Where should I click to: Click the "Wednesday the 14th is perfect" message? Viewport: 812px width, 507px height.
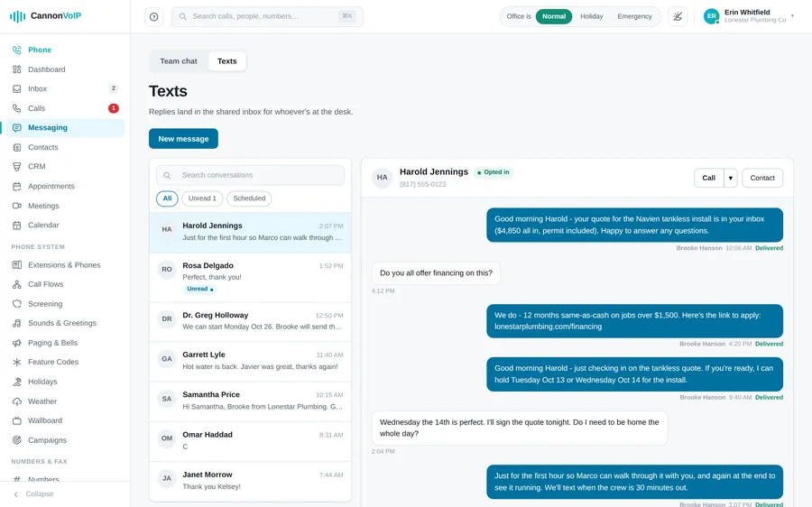coord(520,428)
